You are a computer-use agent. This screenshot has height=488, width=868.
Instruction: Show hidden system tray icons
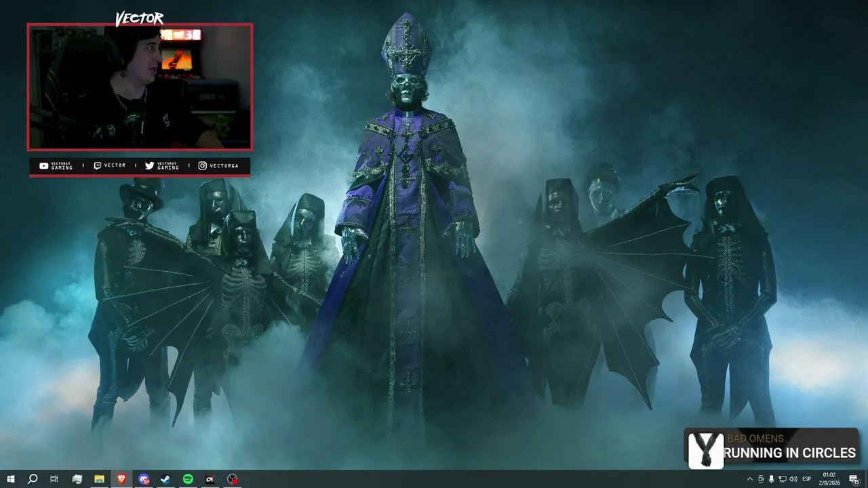coord(749,479)
